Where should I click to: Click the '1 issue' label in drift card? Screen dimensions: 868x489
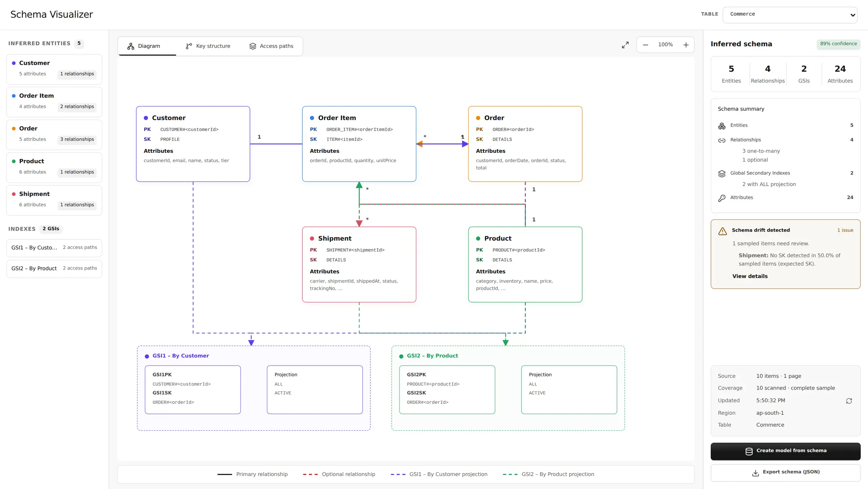coord(845,230)
